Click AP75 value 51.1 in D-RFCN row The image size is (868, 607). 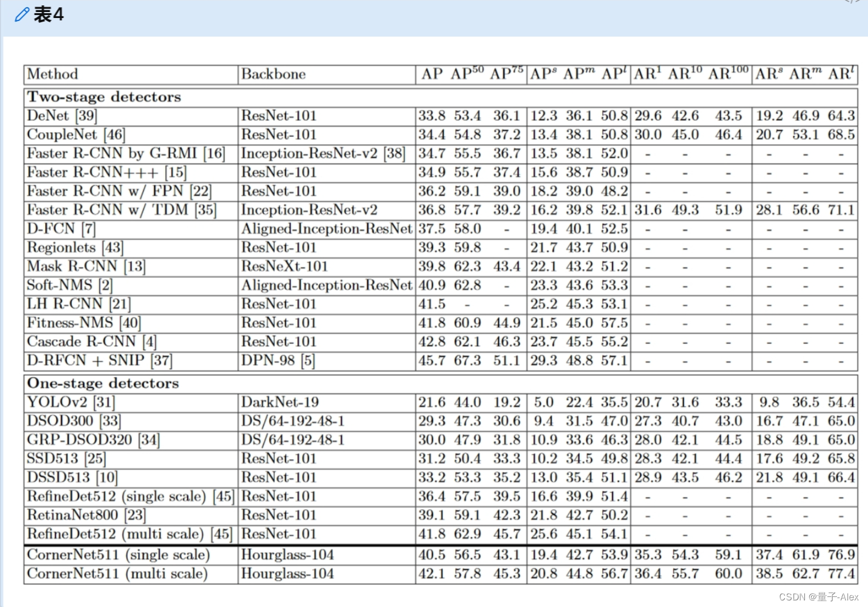coord(507,361)
